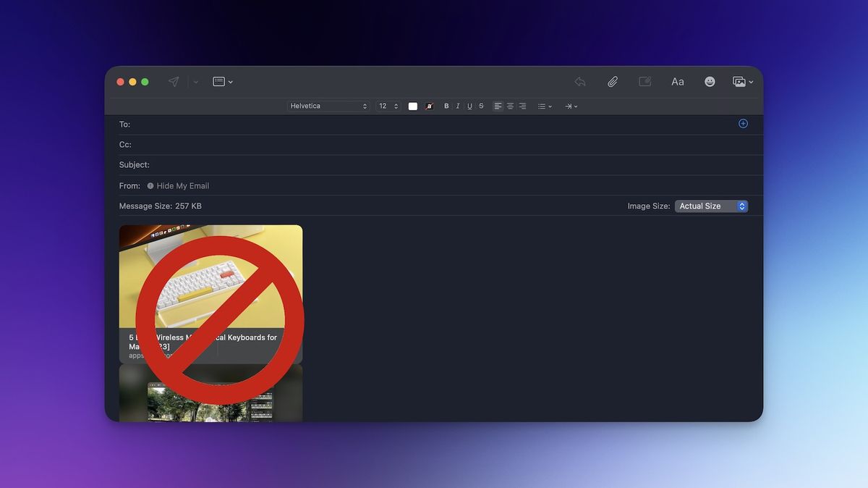This screenshot has height=488, width=868.
Task: Open the indentation options menu
Action: coord(571,106)
